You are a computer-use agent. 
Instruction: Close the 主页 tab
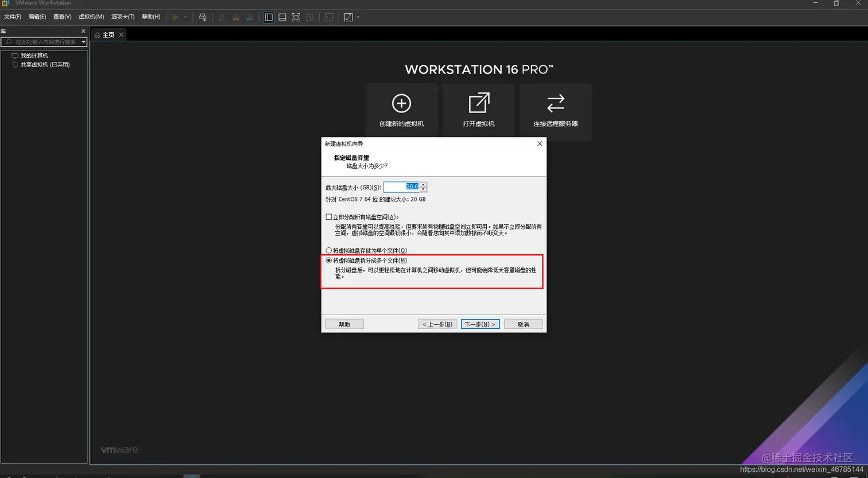click(x=121, y=35)
